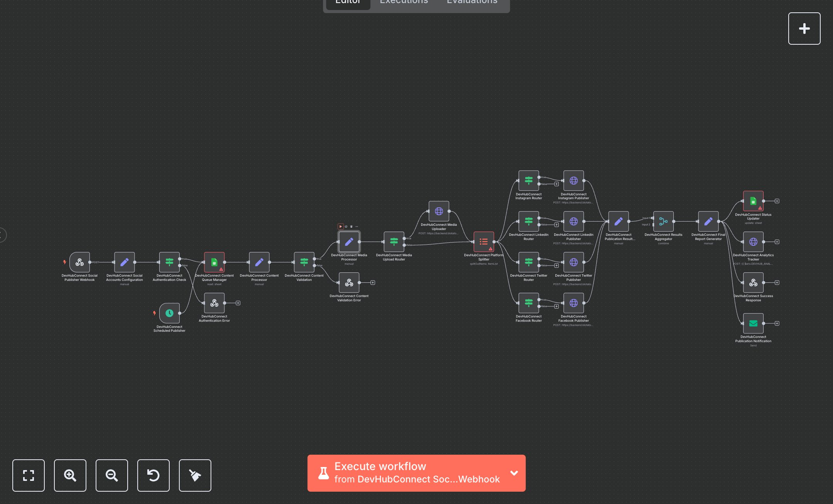Add node after the Authentication Error output

[238, 303]
